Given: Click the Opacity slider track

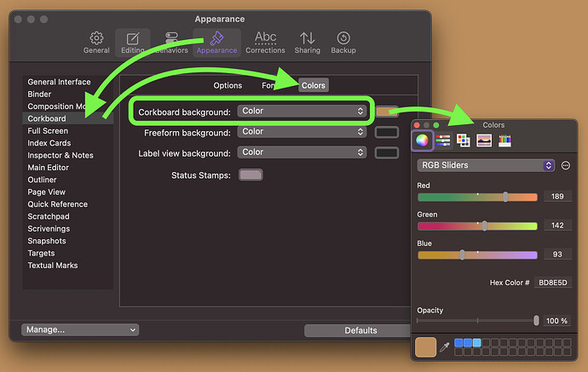Looking at the screenshot, I should pos(477,321).
